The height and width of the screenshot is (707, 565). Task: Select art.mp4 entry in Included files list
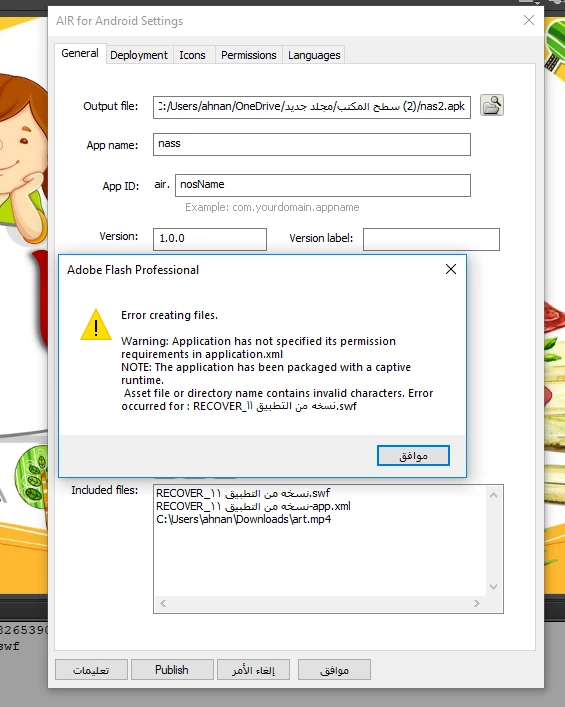[x=243, y=519]
